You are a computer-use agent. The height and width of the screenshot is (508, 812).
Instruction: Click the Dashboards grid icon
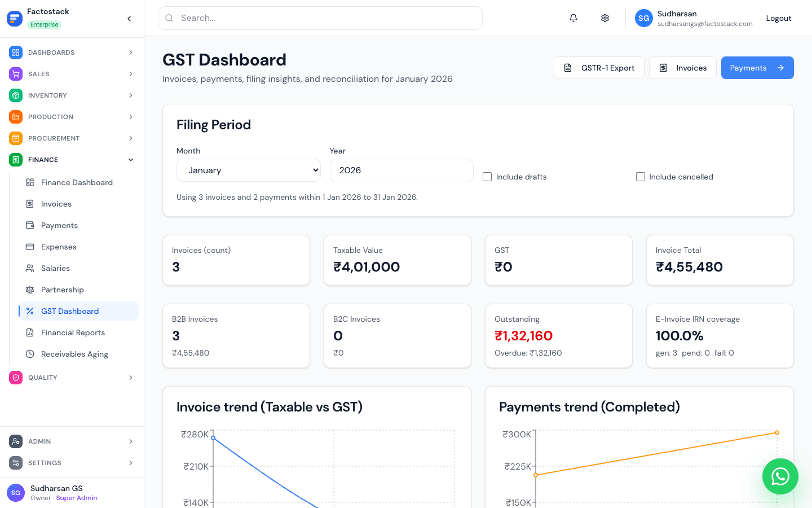coord(16,52)
